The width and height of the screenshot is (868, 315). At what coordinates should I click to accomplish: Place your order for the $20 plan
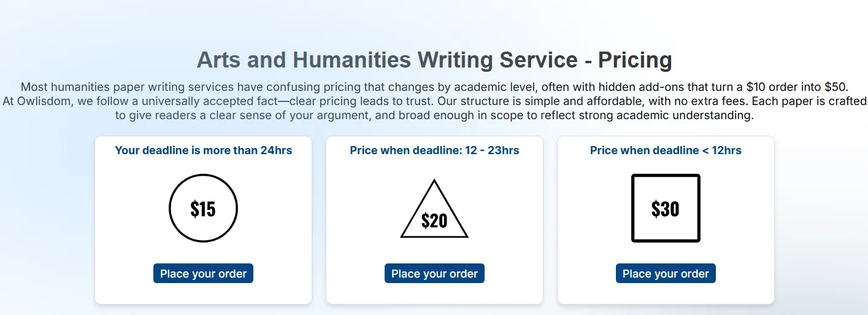coord(434,274)
